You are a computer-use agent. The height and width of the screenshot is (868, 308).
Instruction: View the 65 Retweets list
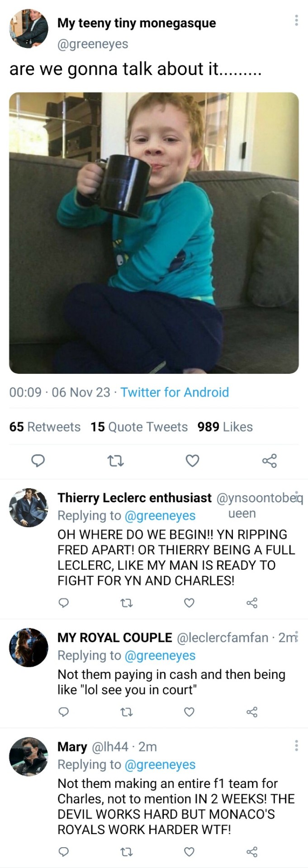coord(45,427)
